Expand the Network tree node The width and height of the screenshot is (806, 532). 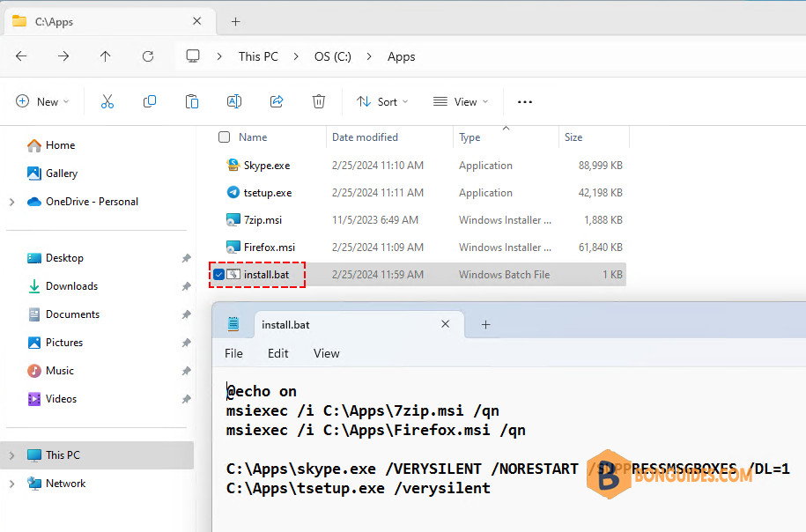pyautogui.click(x=11, y=484)
